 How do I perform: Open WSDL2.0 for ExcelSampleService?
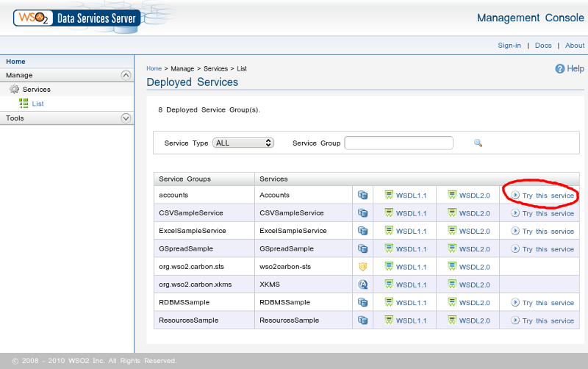coord(474,231)
